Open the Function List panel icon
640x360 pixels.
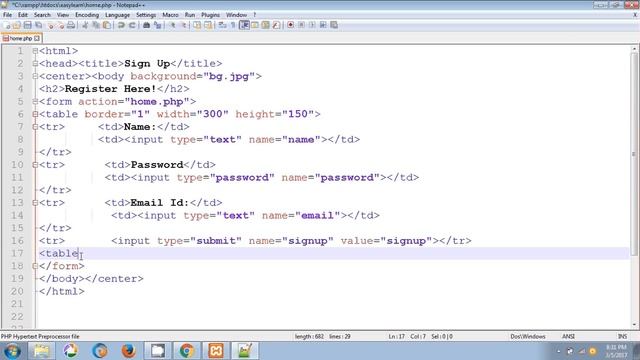[276, 25]
